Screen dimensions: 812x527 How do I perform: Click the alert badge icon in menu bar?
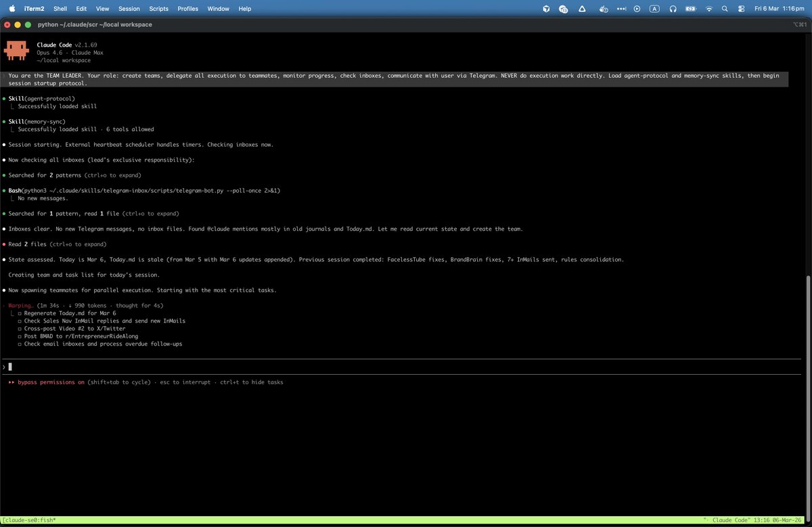604,9
